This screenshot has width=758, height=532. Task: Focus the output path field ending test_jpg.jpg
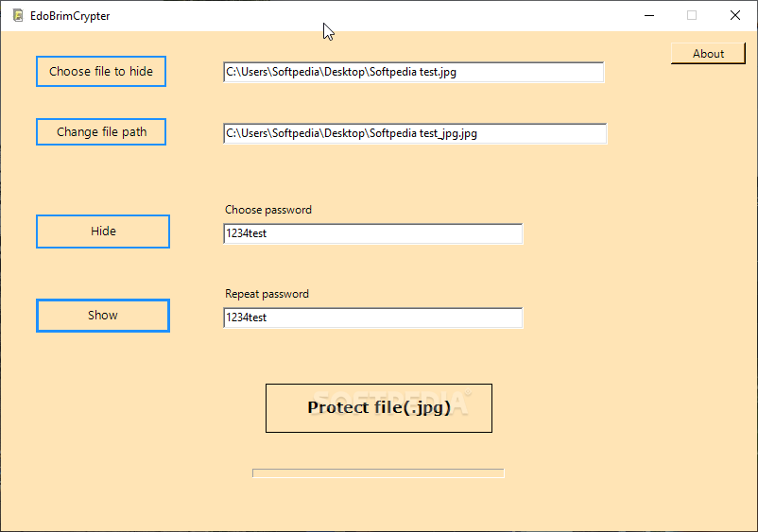(415, 133)
